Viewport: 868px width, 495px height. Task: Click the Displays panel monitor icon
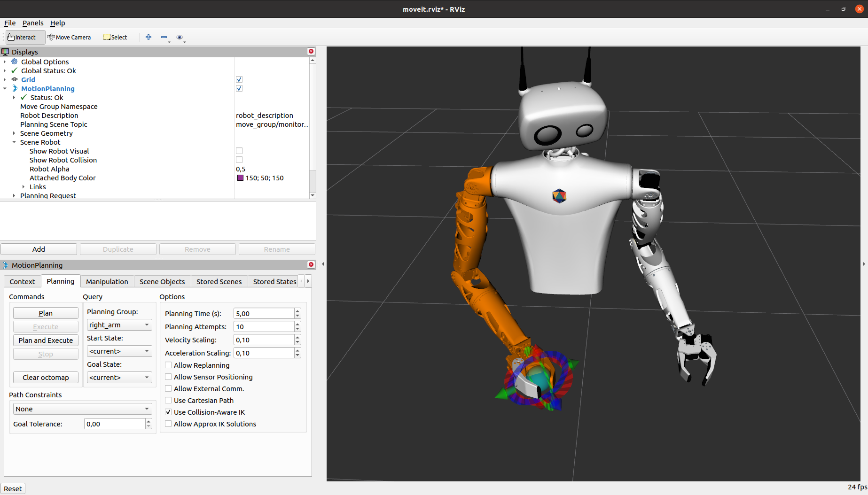(x=6, y=52)
